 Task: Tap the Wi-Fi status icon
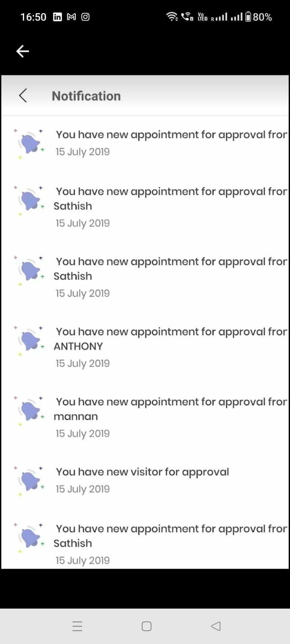pos(172,17)
